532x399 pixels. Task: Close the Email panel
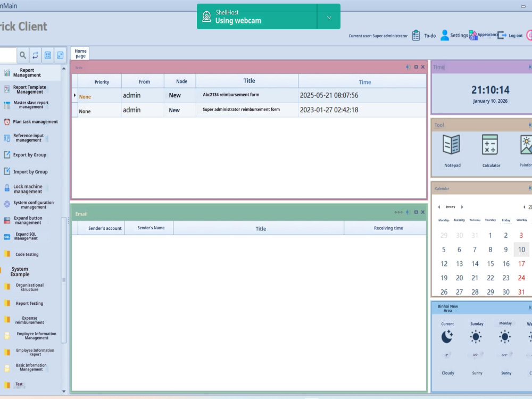[x=423, y=212]
